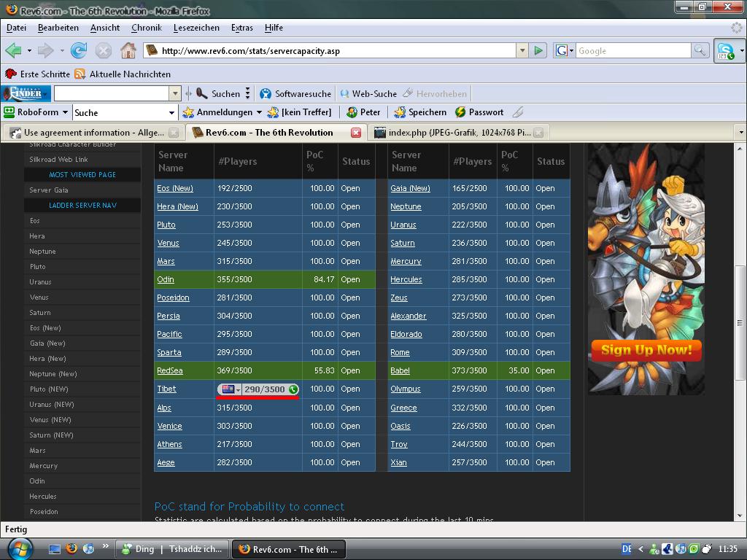
Task: Open the Lesezeichen menu
Action: pos(196,28)
